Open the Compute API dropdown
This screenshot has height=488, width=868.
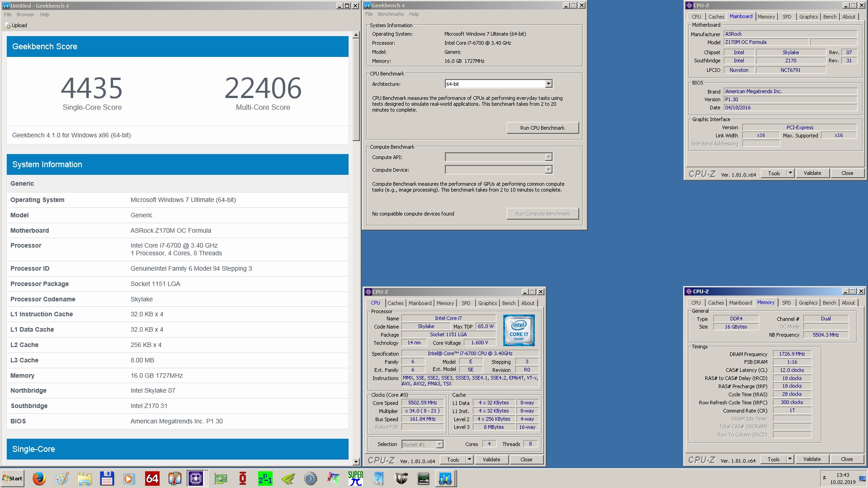point(548,157)
